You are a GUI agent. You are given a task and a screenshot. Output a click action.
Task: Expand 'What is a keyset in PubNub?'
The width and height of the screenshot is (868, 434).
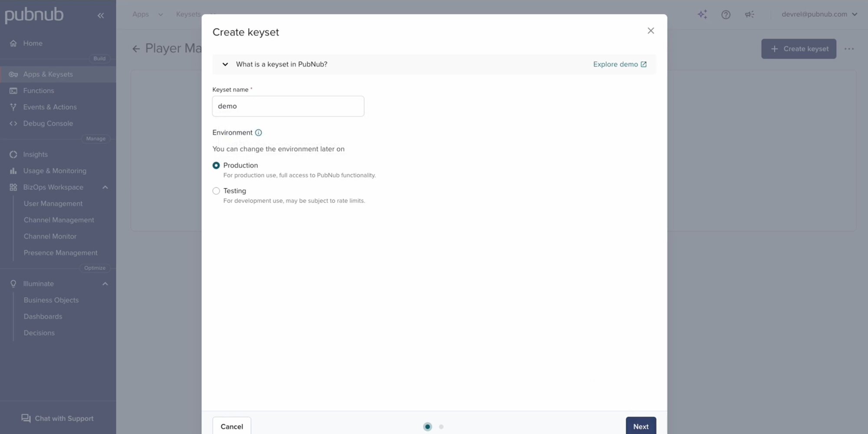[225, 64]
